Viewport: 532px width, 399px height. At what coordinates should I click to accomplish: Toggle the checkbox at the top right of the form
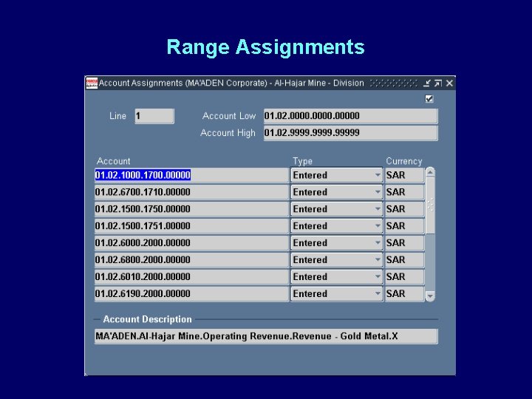(x=429, y=99)
